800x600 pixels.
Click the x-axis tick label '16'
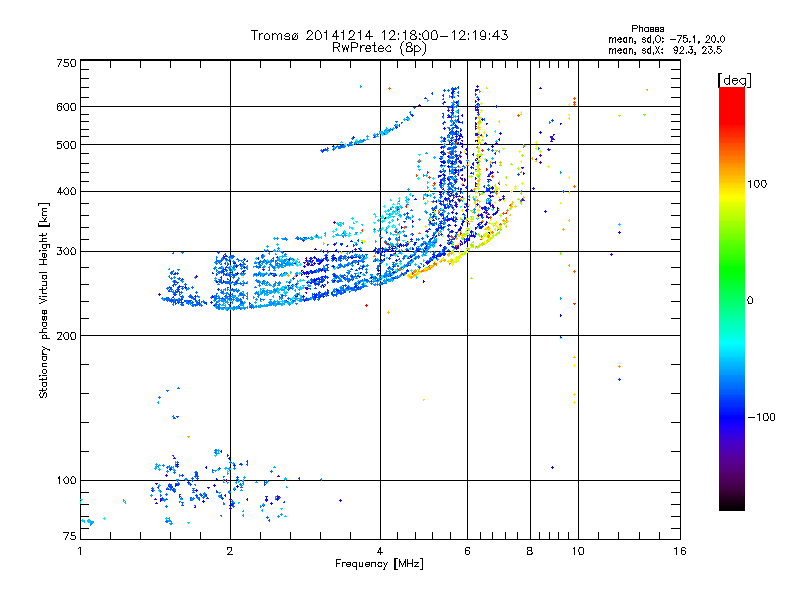(680, 551)
